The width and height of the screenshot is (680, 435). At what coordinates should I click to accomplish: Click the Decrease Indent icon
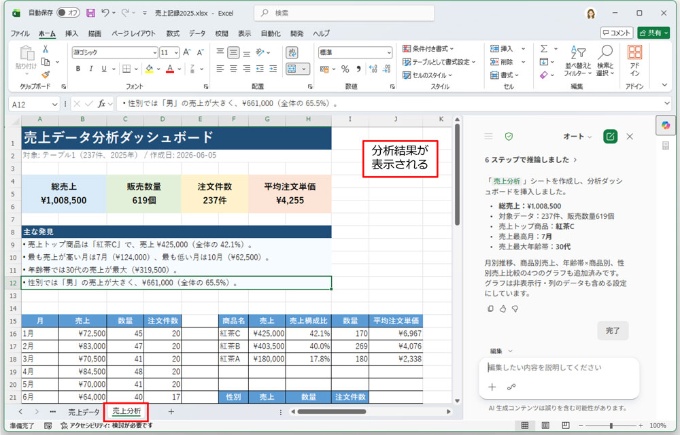pyautogui.click(x=260, y=69)
